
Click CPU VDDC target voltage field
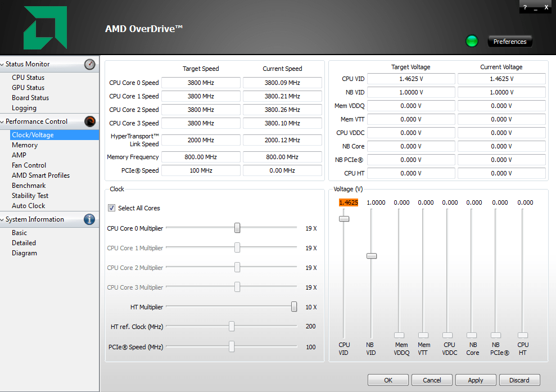(411, 133)
